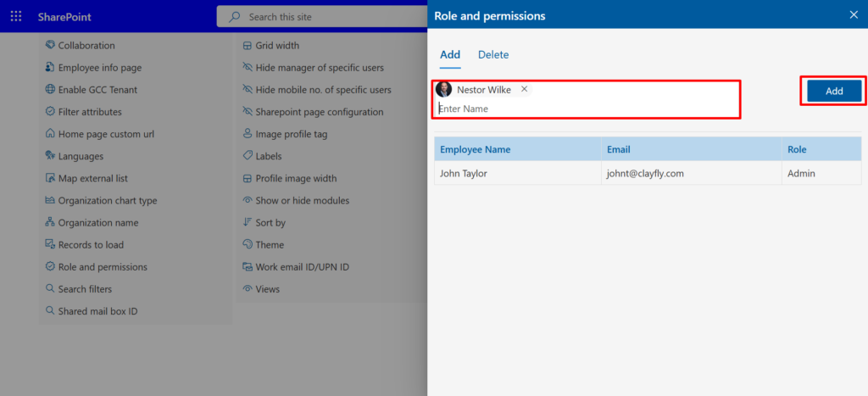
Task: Click the Map external list icon
Action: pos(50,178)
